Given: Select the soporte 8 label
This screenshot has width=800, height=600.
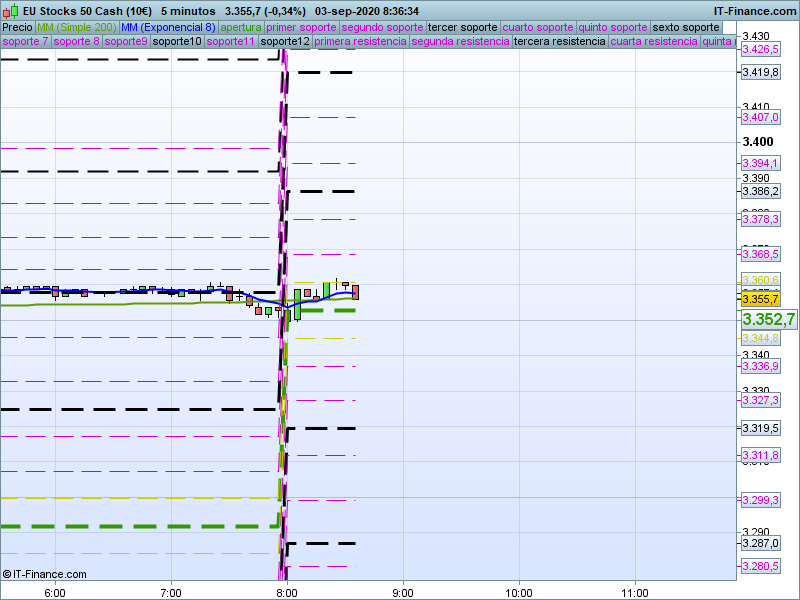Looking at the screenshot, I should point(77,41).
